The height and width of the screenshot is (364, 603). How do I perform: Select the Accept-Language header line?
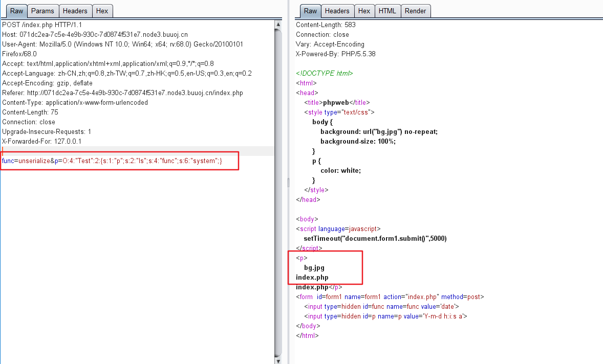coord(127,73)
